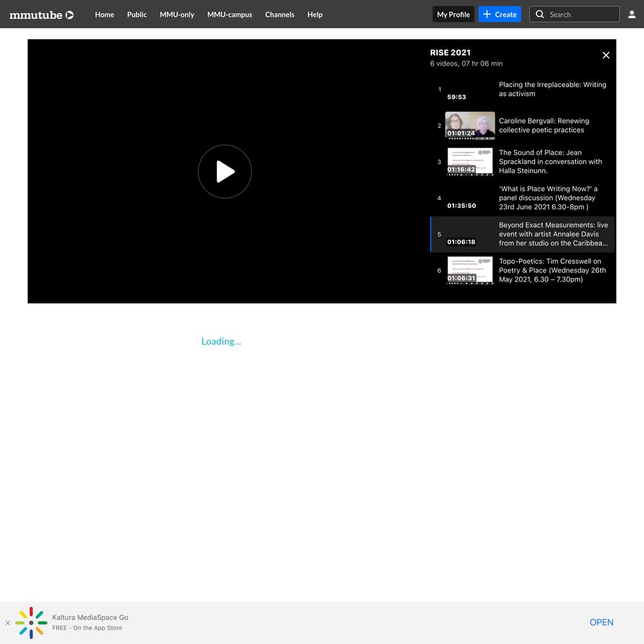This screenshot has width=644, height=644.
Task: Open 'Topo-Poetics: Tim Cresswell on Poetry & Place'
Action: 553,270
